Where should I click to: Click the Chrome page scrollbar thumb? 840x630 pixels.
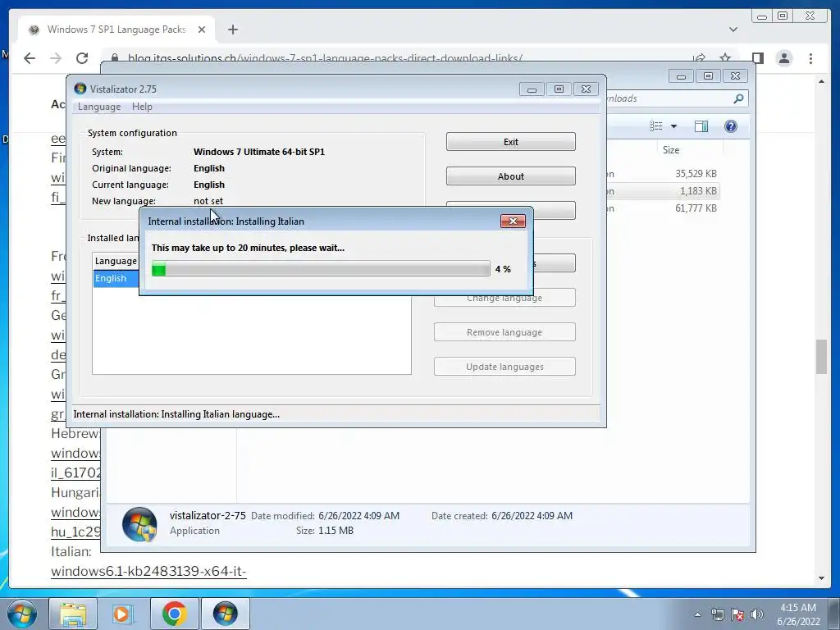point(821,357)
